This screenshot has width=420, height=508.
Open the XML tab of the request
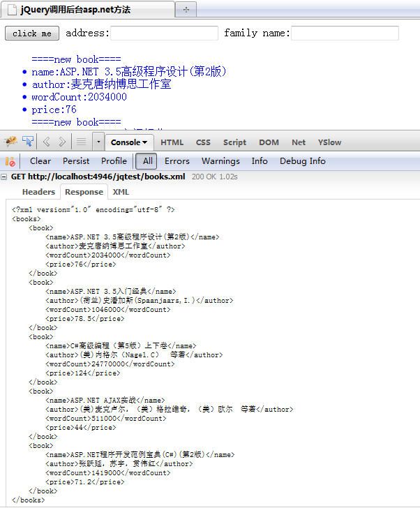pyautogui.click(x=121, y=192)
